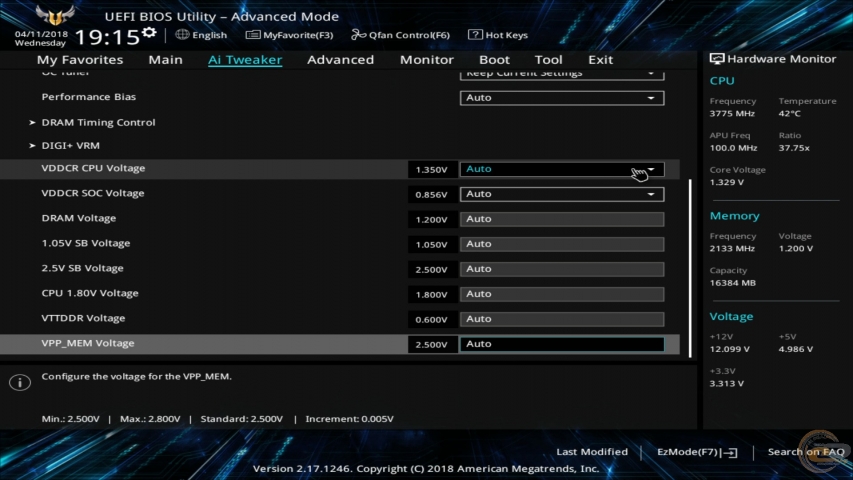Screen dimensions: 853x480
Task: Click the EzMode exit arrow icon
Action: click(x=730, y=452)
